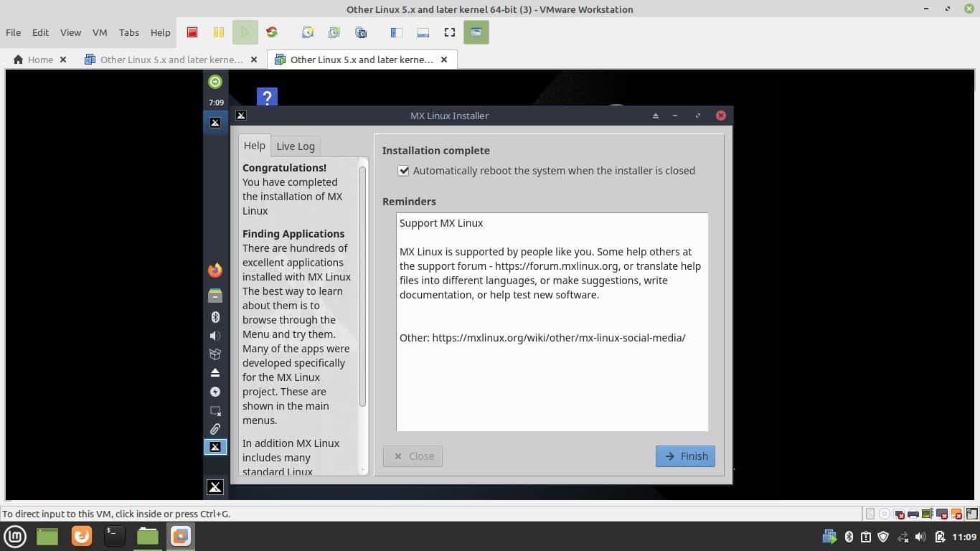The height and width of the screenshot is (551, 980).
Task: Click the VMware printer device status icon
Action: [x=913, y=514]
